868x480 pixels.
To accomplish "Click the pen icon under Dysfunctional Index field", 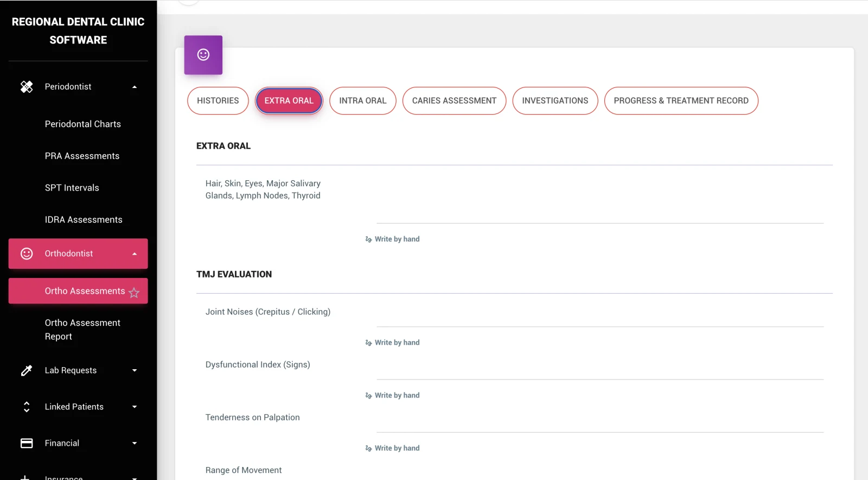I will point(369,396).
